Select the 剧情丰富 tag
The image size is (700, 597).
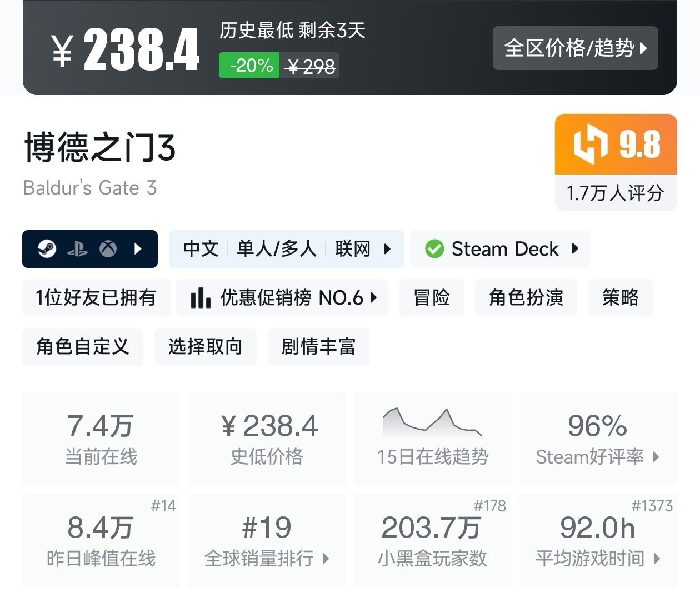point(319,347)
